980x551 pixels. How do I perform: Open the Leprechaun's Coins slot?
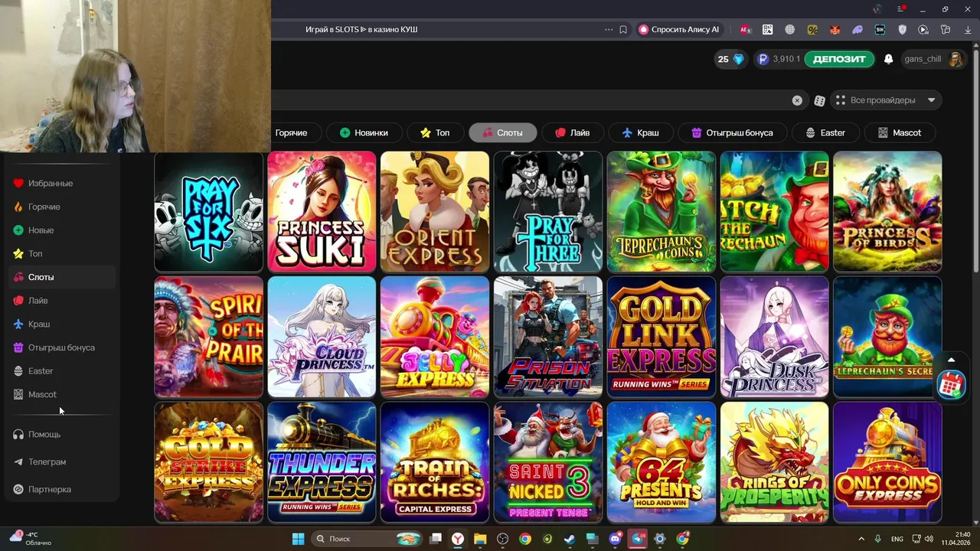661,212
